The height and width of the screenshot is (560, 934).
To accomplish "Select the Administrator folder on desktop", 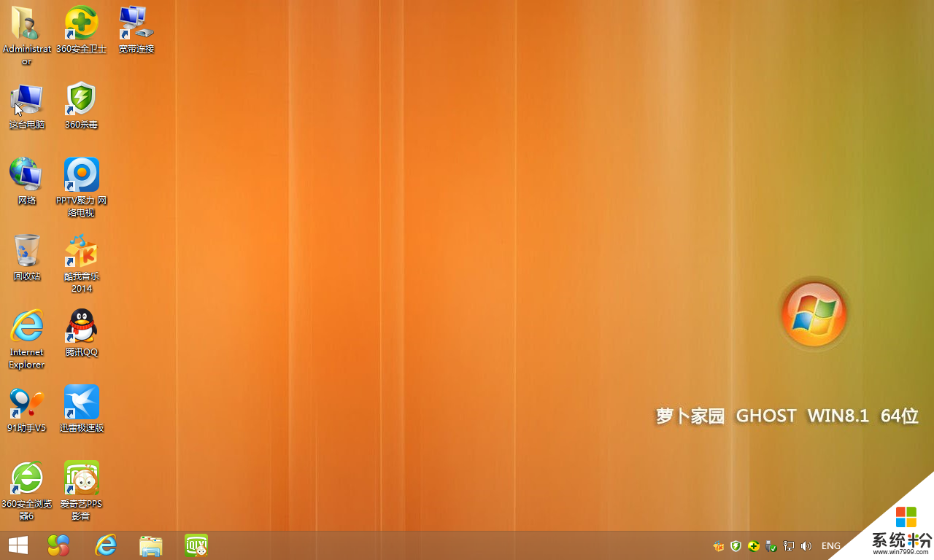I will coord(26,24).
